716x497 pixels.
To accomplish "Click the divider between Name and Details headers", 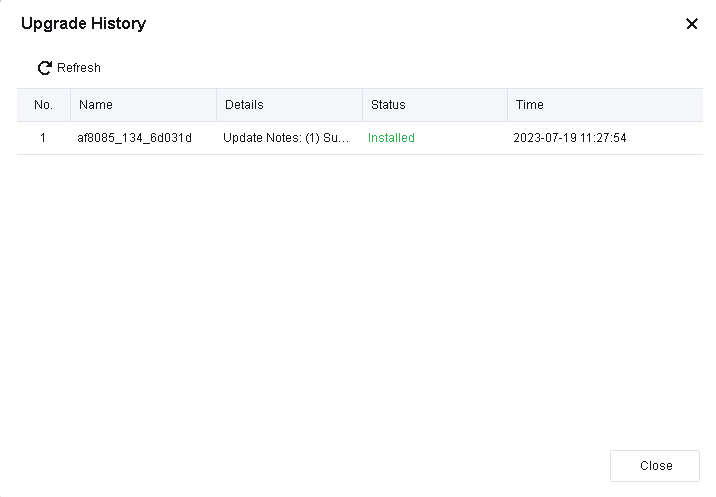I will click(216, 105).
